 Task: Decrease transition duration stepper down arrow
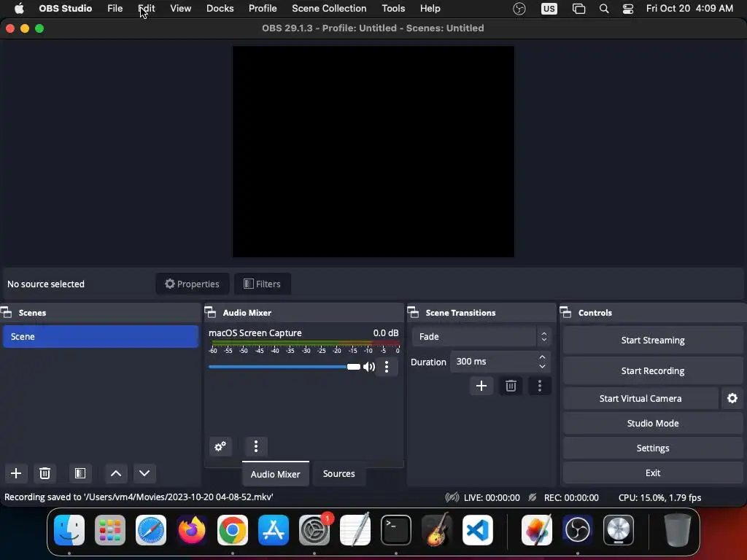pos(542,366)
